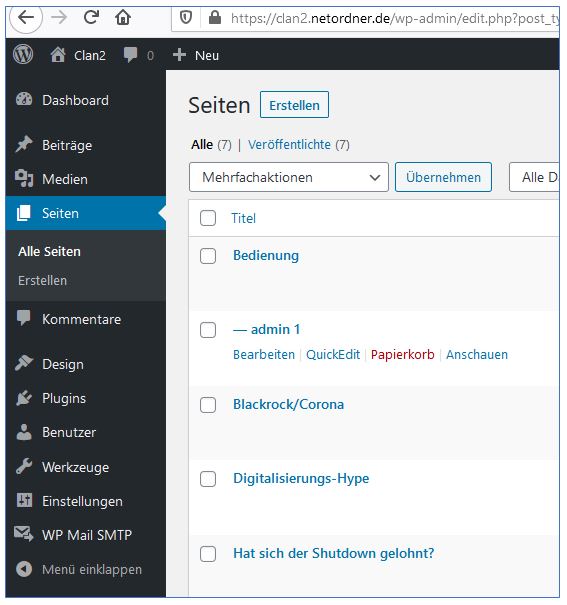The width and height of the screenshot is (567, 605).
Task: Open the Clan2 site home icon
Action: coord(58,55)
